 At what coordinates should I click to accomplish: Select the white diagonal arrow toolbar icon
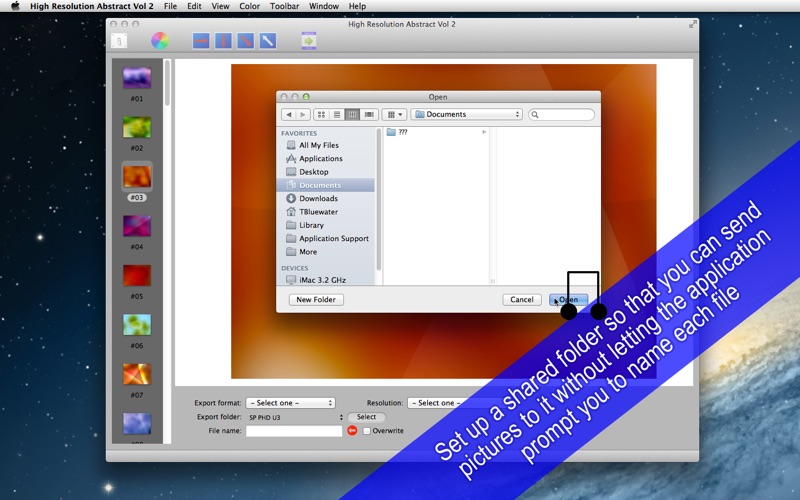tap(268, 41)
